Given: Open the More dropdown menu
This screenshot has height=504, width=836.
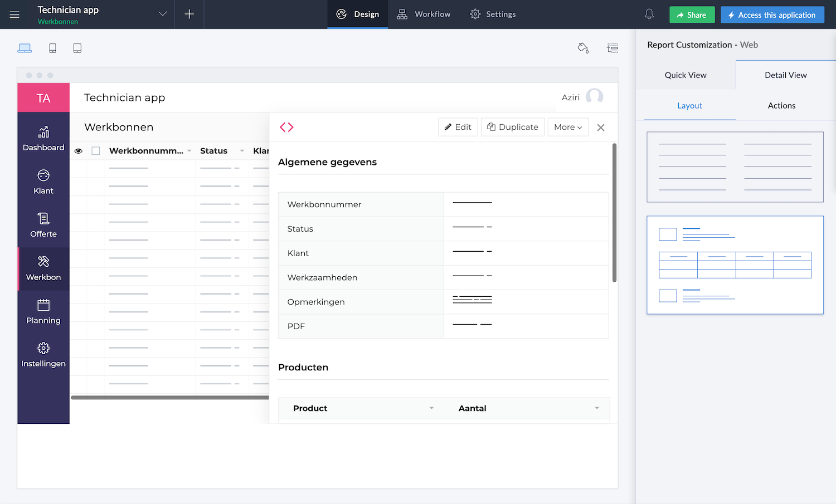Looking at the screenshot, I should click(x=567, y=128).
